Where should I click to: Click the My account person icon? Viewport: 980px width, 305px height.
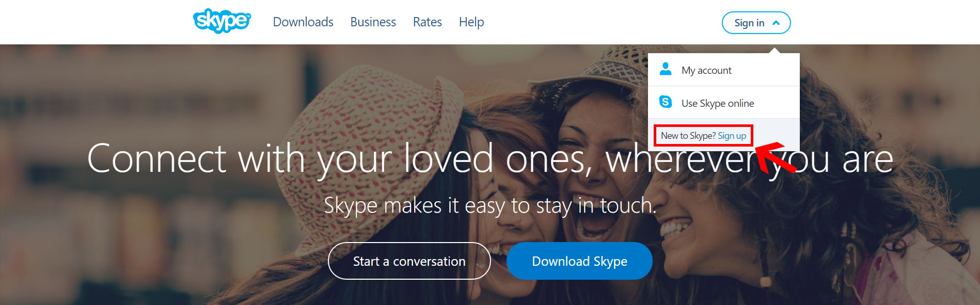pyautogui.click(x=666, y=69)
